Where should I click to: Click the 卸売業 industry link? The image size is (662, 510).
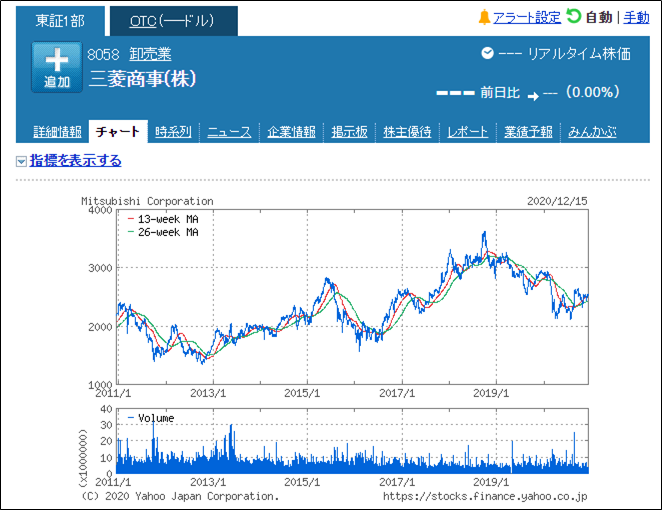pos(150,54)
